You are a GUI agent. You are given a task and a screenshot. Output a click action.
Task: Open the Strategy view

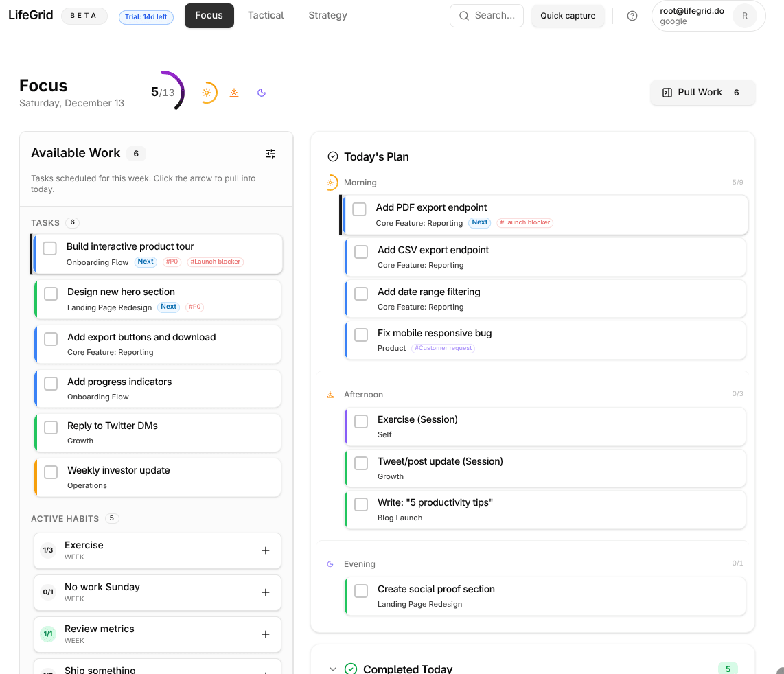point(327,15)
